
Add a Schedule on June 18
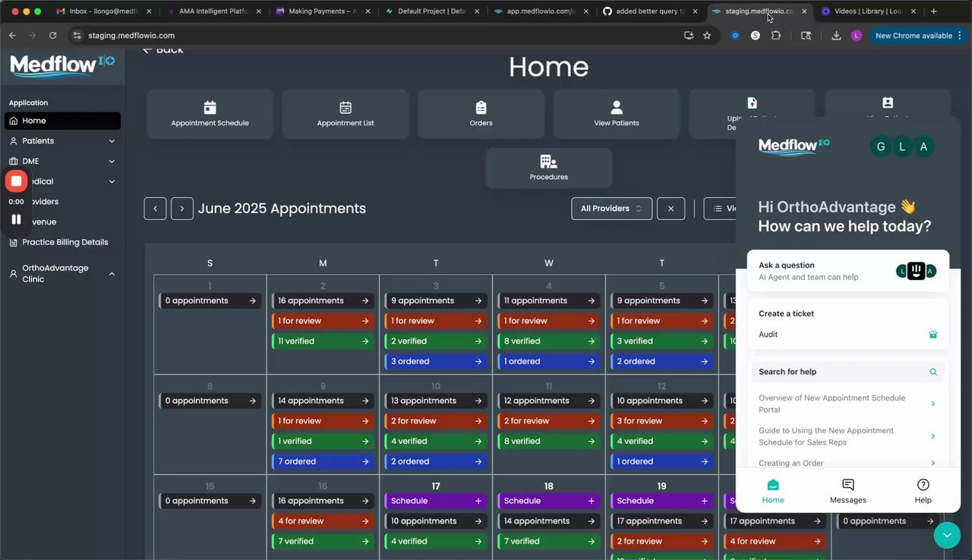(x=549, y=501)
